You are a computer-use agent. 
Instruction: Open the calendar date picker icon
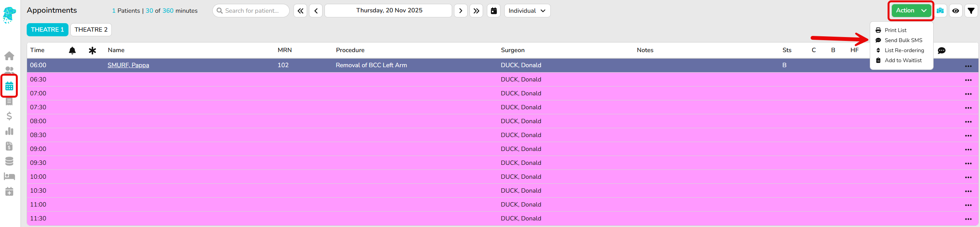click(493, 11)
